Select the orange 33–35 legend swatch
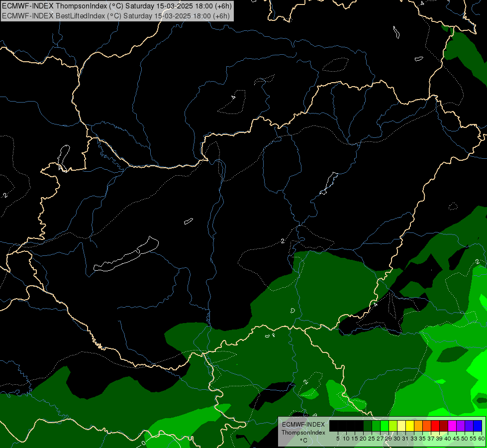487x448 pixels. (x=418, y=426)
